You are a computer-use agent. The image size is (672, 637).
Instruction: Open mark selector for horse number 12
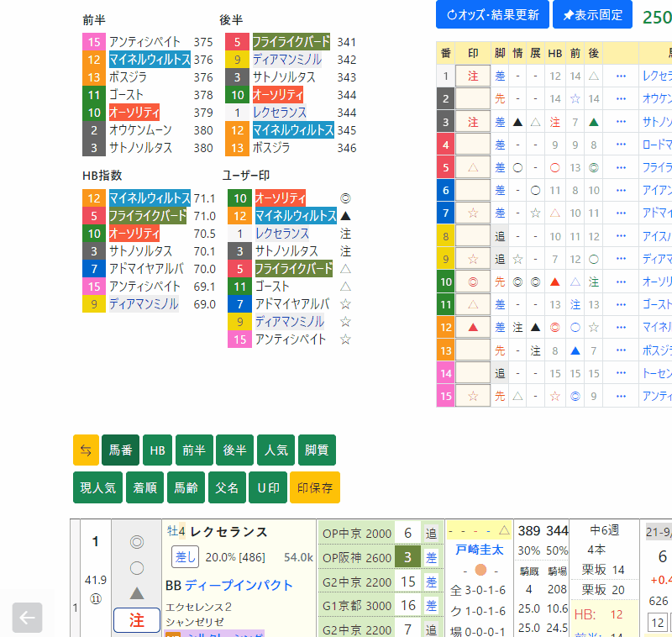pyautogui.click(x=473, y=327)
